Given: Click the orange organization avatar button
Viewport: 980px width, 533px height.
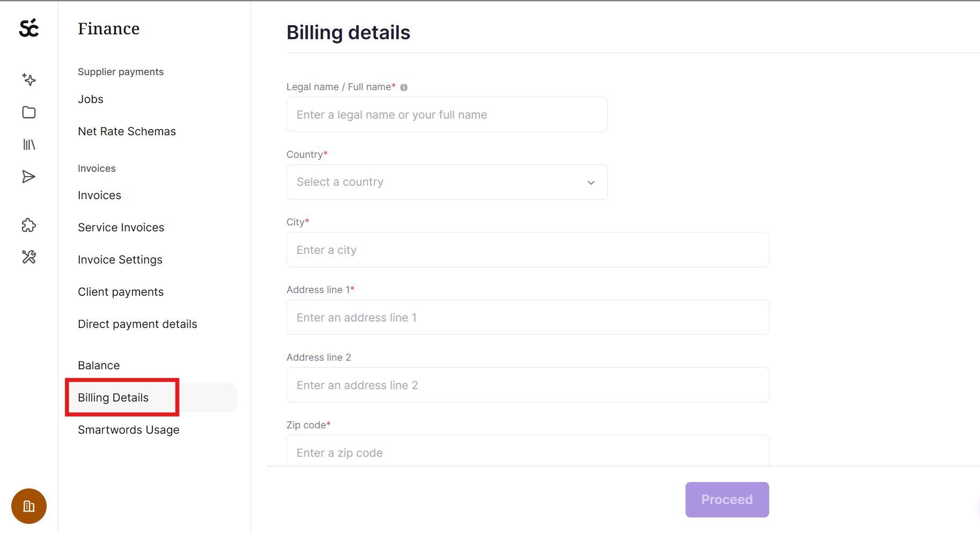Looking at the screenshot, I should pyautogui.click(x=29, y=506).
